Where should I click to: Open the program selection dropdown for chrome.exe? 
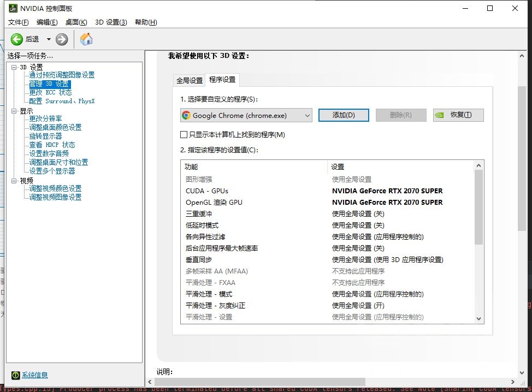point(306,115)
